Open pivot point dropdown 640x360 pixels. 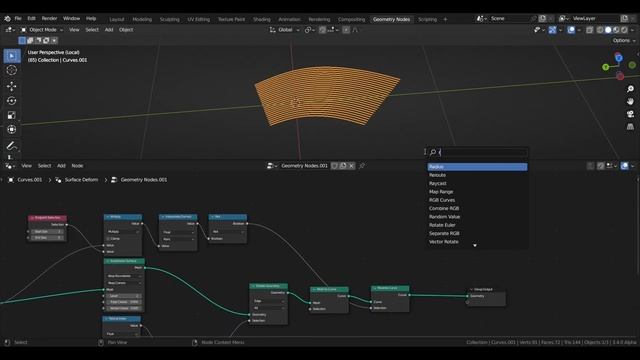[x=310, y=30]
